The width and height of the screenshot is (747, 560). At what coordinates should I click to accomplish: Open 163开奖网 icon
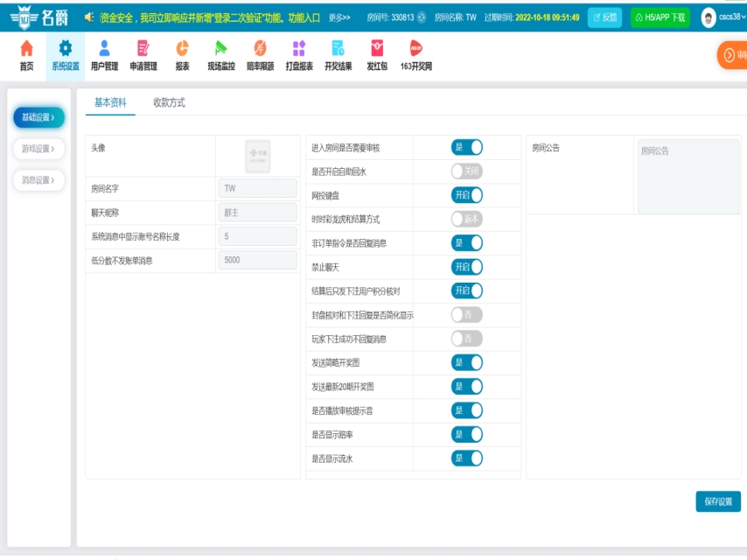(415, 48)
